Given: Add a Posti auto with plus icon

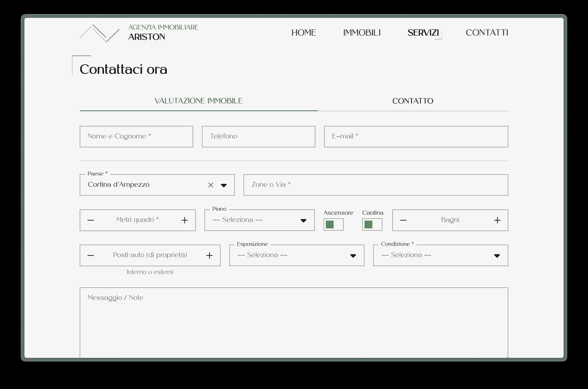Looking at the screenshot, I should [209, 255].
